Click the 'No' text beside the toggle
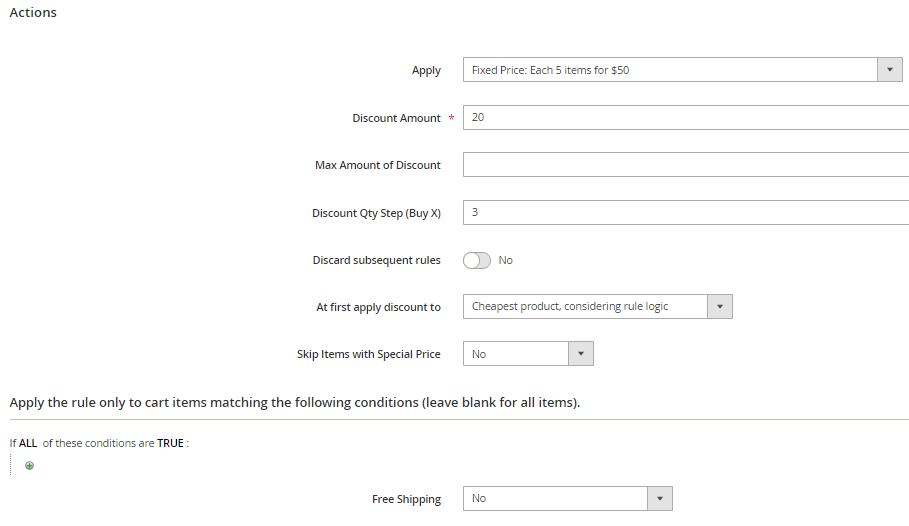 click(x=505, y=260)
